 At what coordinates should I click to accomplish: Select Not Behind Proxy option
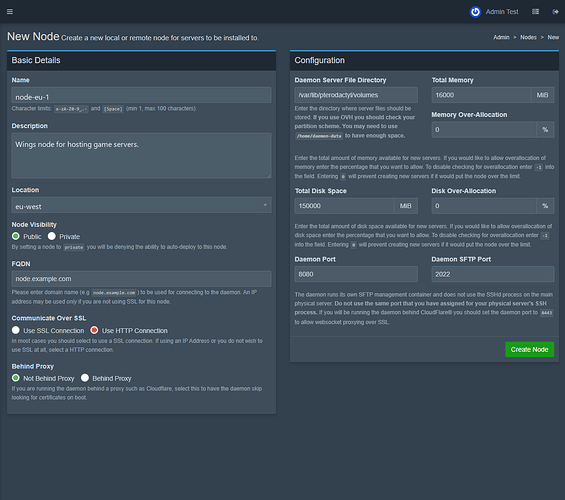(15, 378)
